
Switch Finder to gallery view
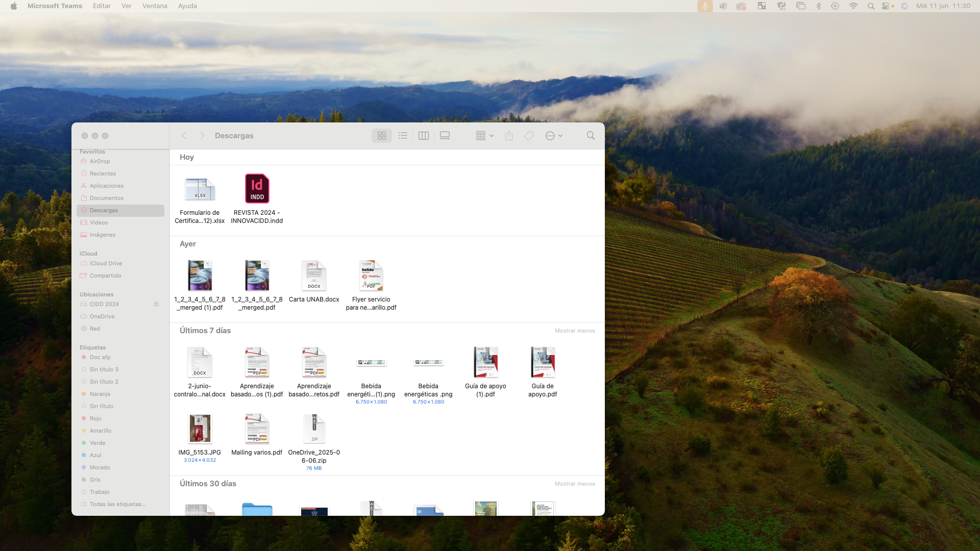(x=445, y=136)
